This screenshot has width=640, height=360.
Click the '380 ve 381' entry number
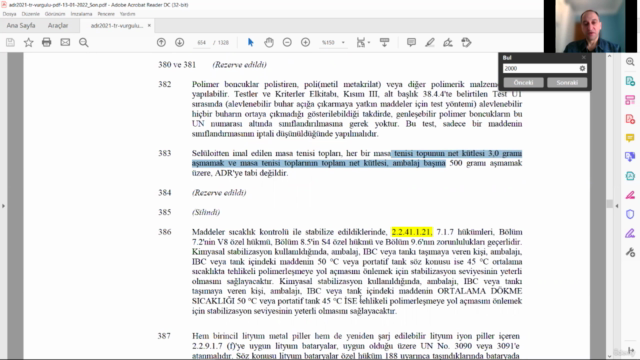(x=177, y=64)
